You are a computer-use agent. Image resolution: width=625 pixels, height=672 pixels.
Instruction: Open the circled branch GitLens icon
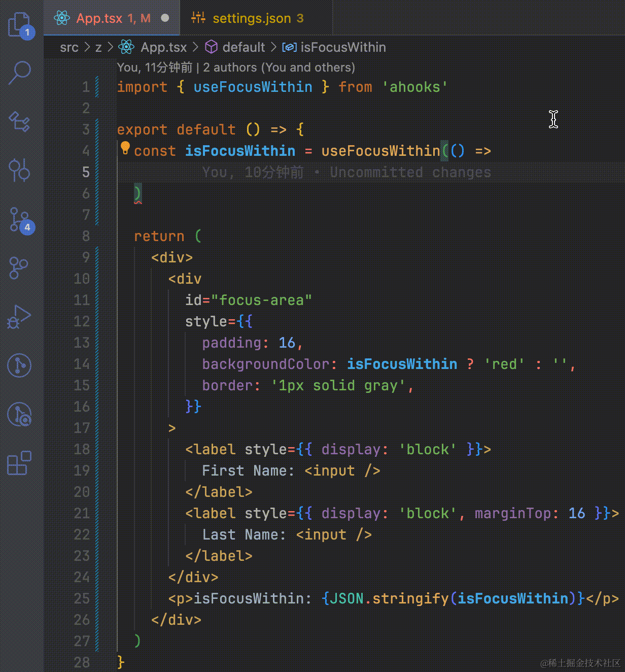coord(20,365)
